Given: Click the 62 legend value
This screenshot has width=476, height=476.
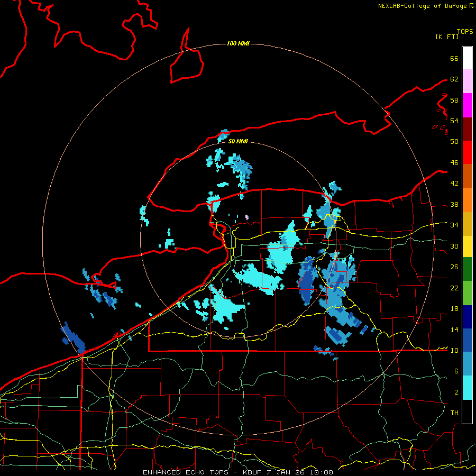Looking at the screenshot, I should (454, 79).
